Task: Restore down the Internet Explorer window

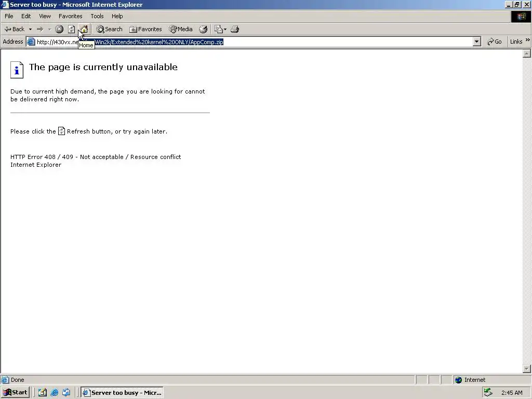Action: [517, 4]
